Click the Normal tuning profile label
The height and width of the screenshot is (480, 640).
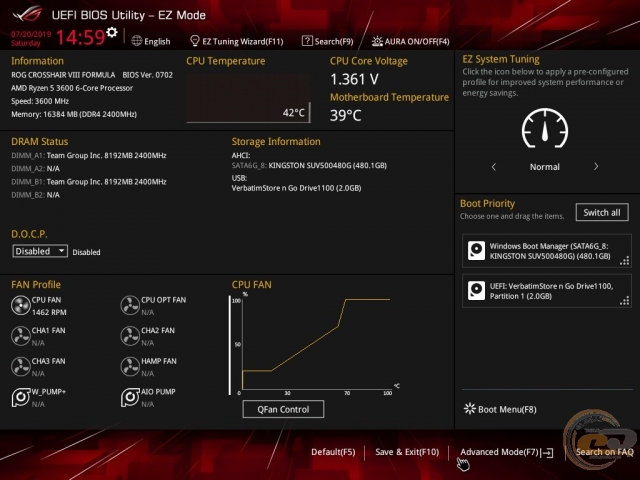pos(545,167)
